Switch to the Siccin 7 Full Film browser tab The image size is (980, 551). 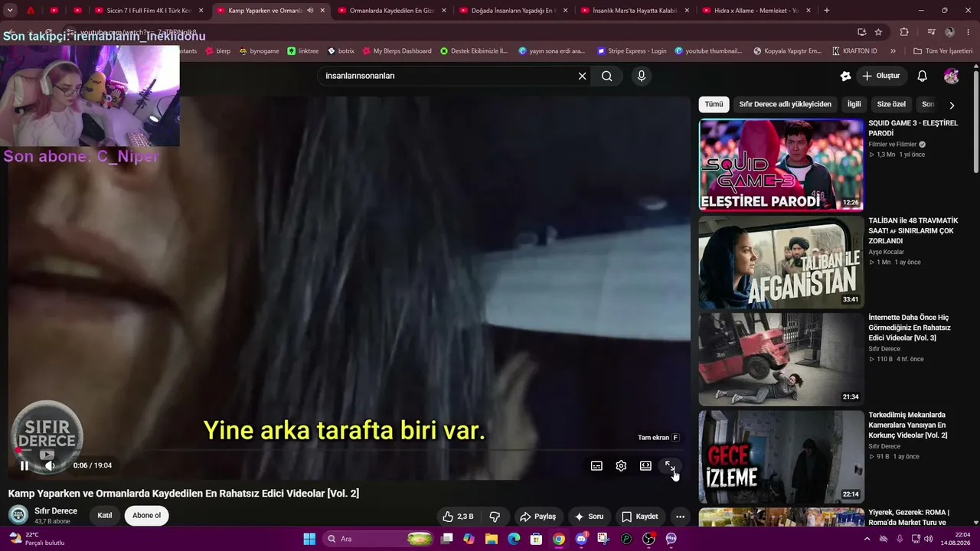point(149,11)
